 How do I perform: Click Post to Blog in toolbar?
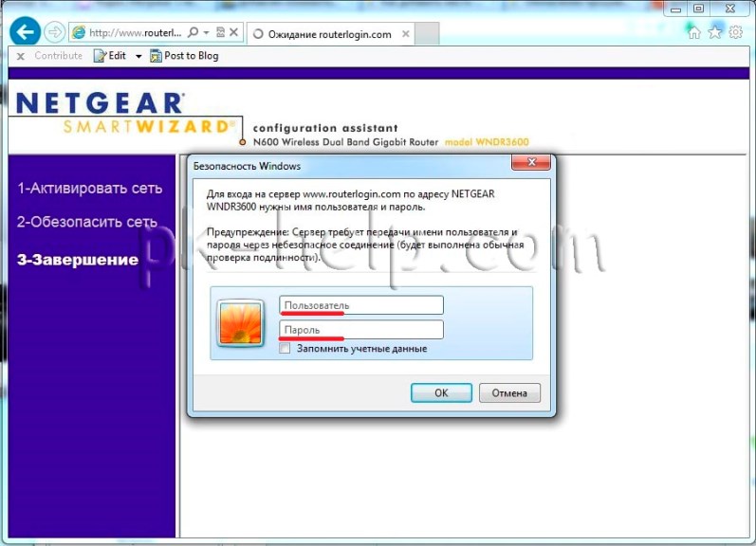point(184,56)
